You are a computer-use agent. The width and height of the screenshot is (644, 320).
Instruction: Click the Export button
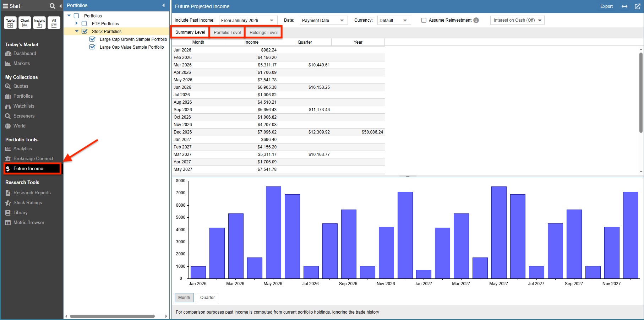pos(606,6)
